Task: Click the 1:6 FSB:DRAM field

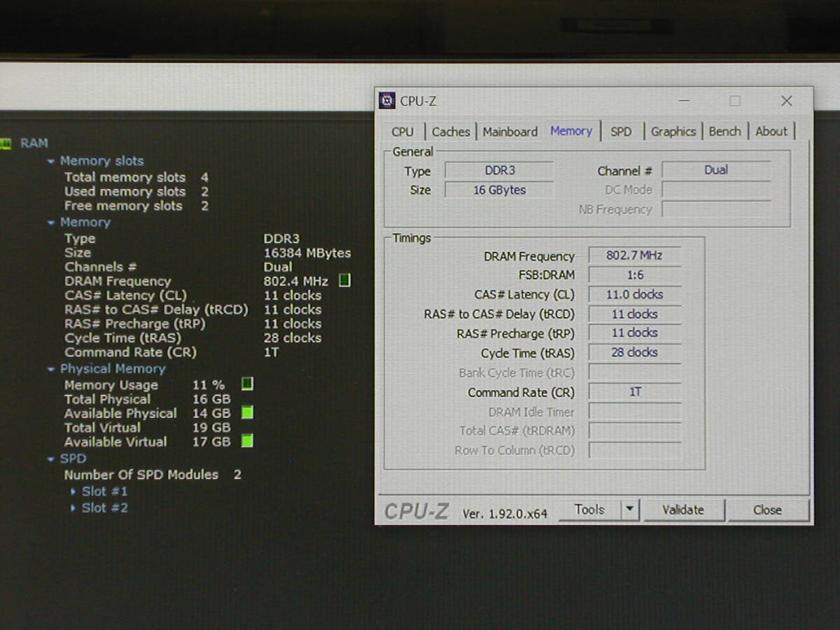Action: [635, 275]
